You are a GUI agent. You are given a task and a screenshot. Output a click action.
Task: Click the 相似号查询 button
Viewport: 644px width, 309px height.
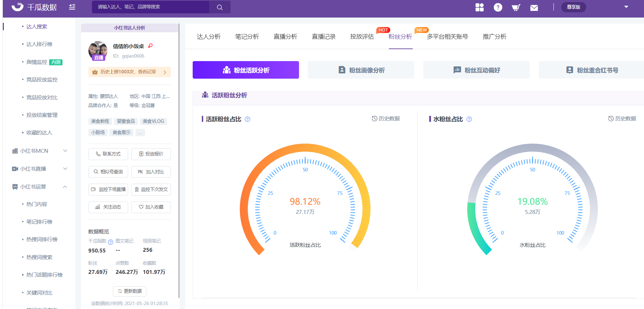108,172
